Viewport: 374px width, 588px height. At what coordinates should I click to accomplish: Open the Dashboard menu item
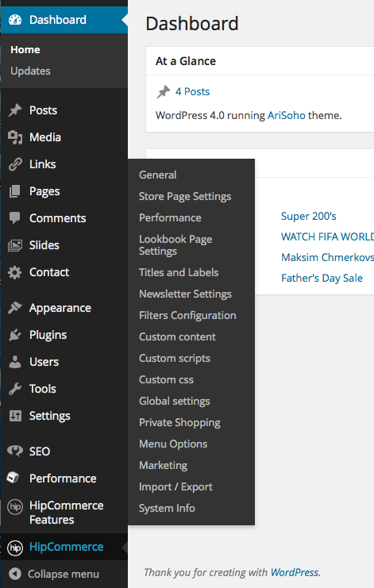coord(64,20)
